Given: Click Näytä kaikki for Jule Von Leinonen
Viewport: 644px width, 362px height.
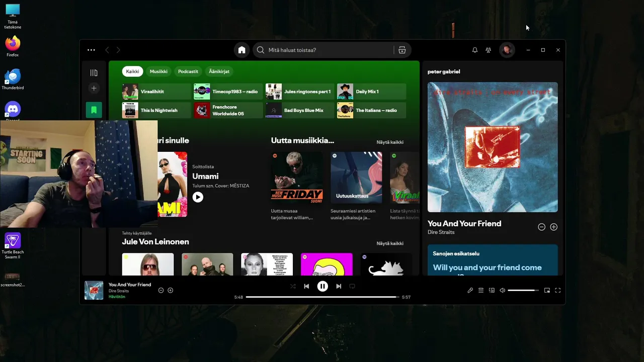Looking at the screenshot, I should tap(390, 243).
